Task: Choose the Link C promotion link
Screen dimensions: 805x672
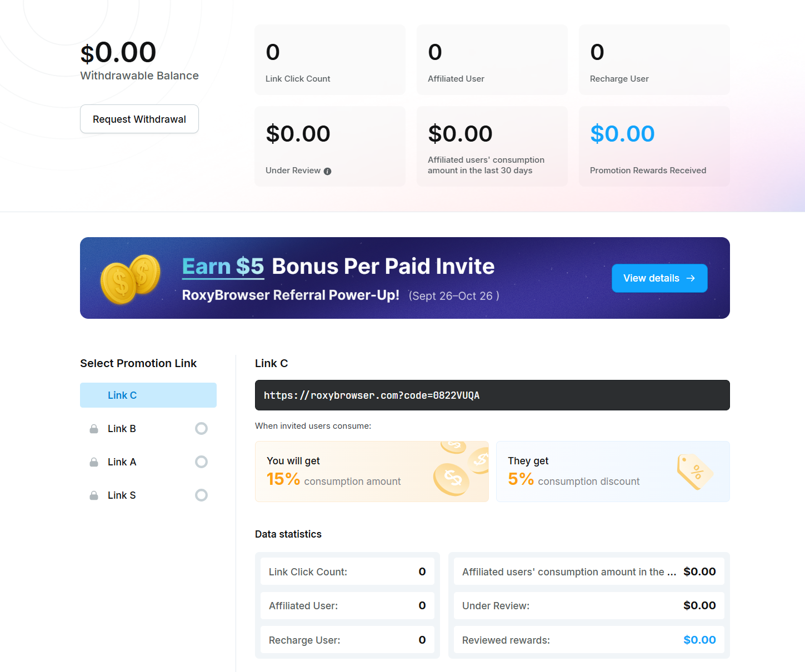Action: click(x=148, y=395)
